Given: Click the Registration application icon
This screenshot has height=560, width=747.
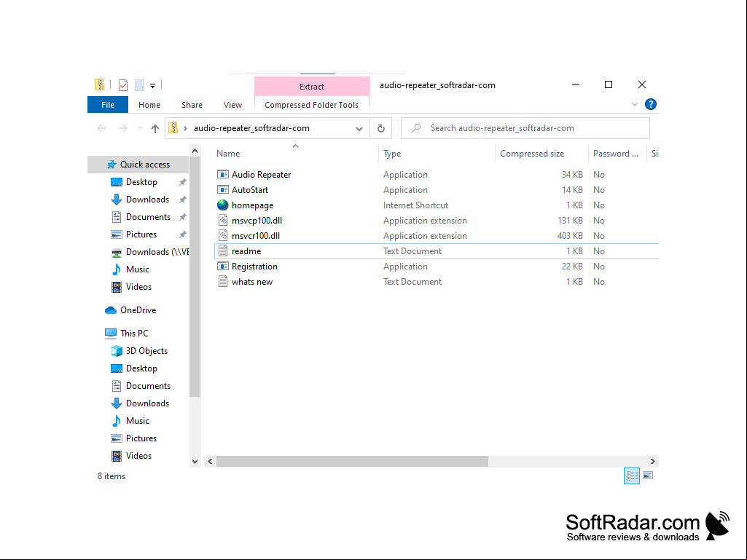Looking at the screenshot, I should [x=222, y=267].
